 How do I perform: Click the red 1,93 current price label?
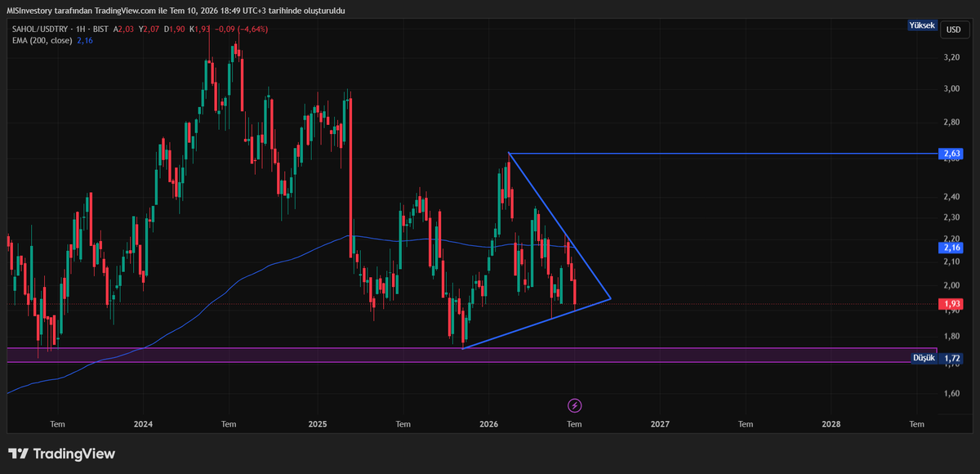pos(953,304)
